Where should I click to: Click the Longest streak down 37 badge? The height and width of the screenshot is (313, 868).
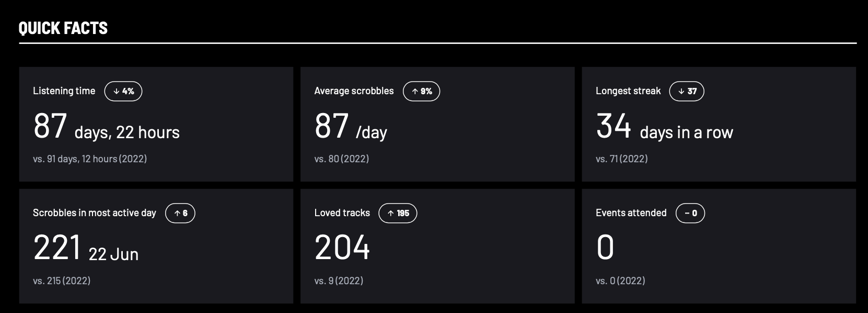click(x=687, y=91)
